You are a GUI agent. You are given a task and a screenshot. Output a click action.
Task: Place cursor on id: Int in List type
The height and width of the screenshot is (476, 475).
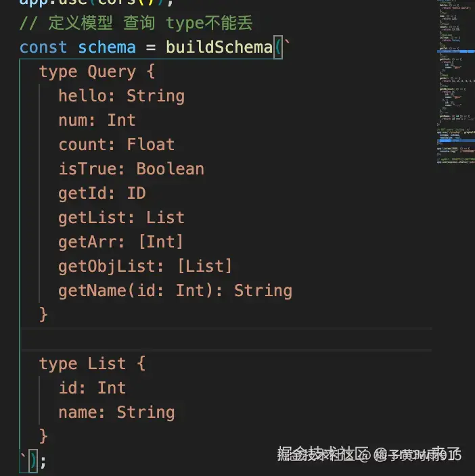[x=92, y=388]
